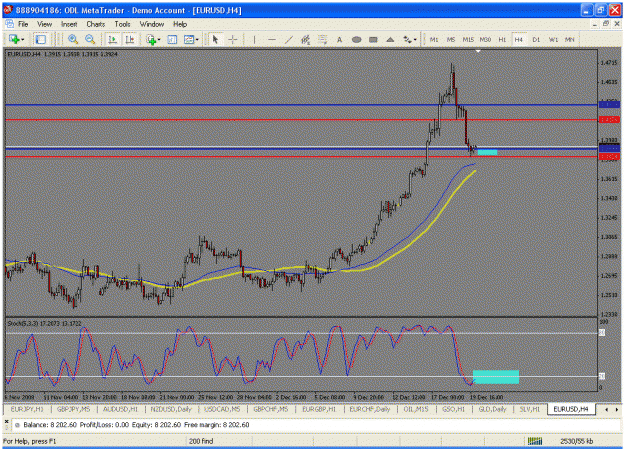
Task: Toggle chart shift button
Action: [x=130, y=39]
